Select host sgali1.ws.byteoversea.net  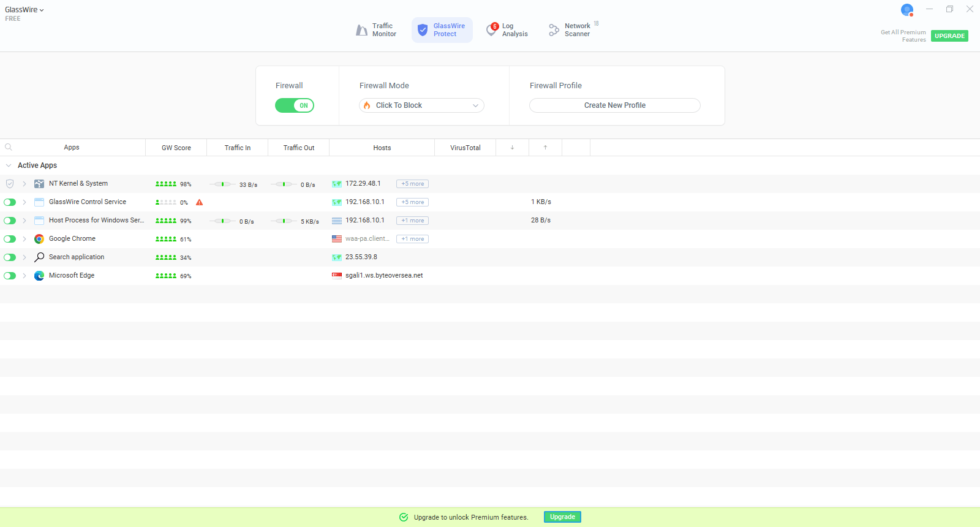point(384,276)
